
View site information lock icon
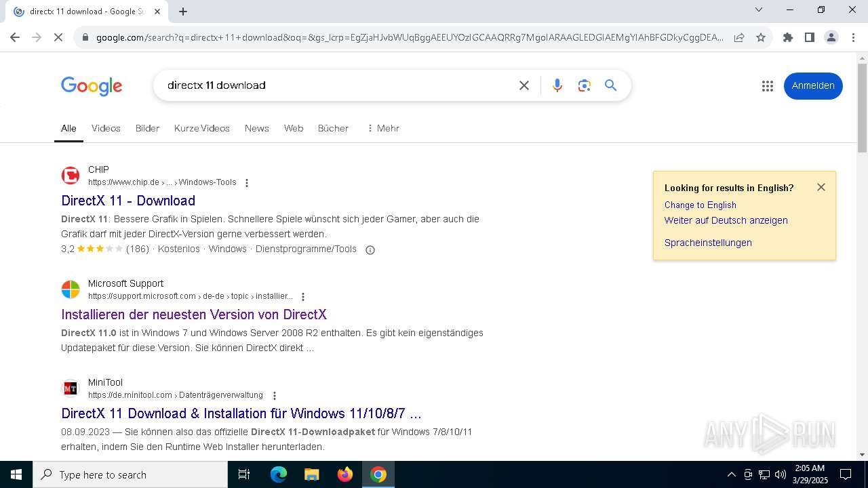click(85, 37)
